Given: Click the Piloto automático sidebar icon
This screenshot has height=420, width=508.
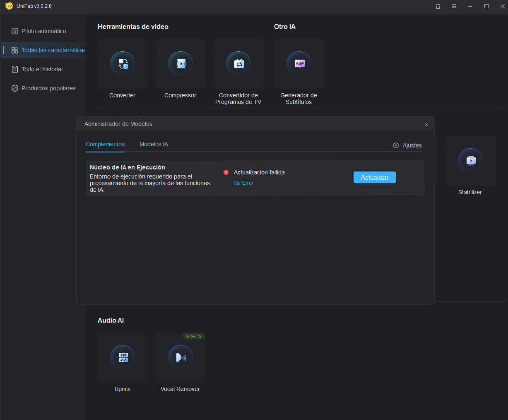Looking at the screenshot, I should pos(15,31).
